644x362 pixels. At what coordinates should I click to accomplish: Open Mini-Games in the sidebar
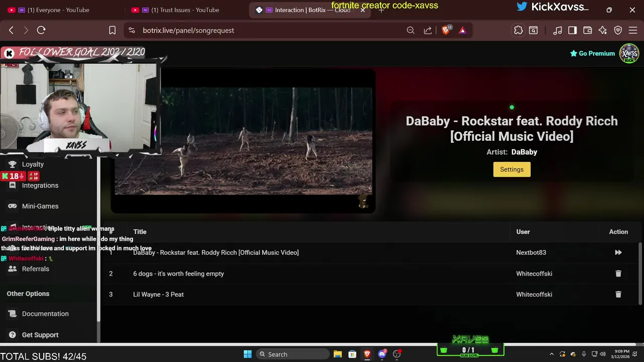pos(40,206)
